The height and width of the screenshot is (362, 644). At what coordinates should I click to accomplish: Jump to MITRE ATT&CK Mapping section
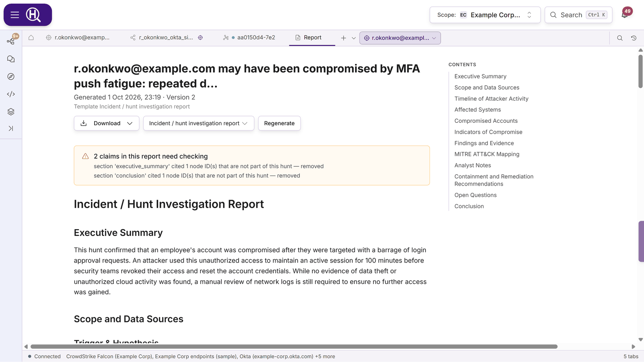487,154
